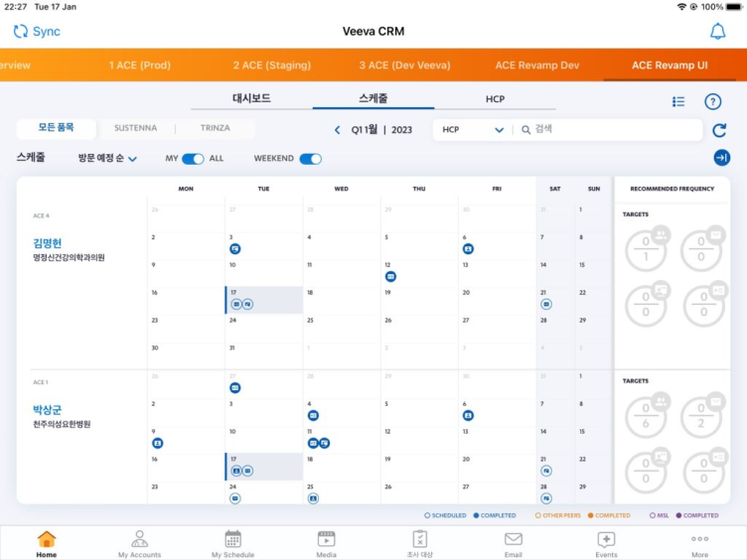Collapse the recommended frequency panel arrow
The width and height of the screenshot is (747, 560).
click(721, 158)
